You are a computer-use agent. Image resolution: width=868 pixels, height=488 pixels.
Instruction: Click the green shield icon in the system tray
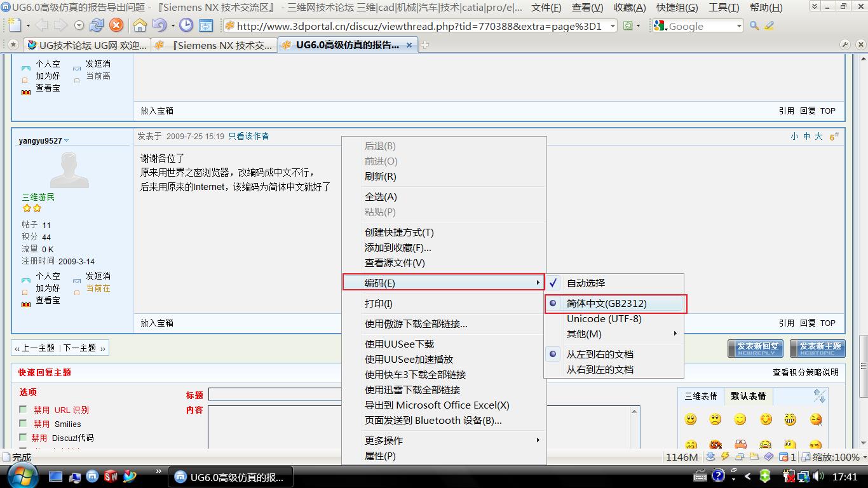[x=765, y=476]
